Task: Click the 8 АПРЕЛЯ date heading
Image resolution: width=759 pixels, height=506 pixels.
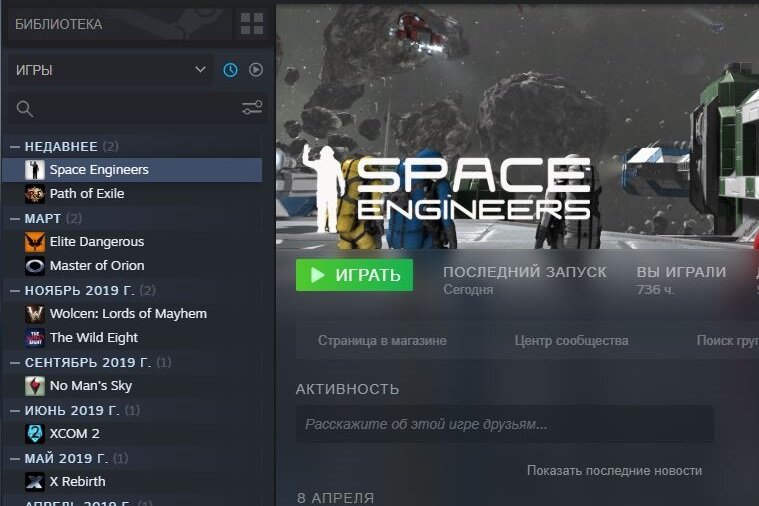Action: [335, 498]
